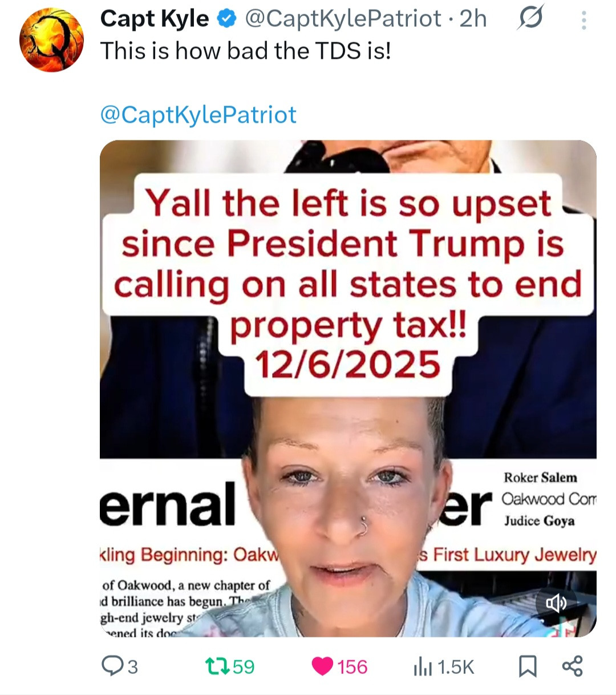
Task: Open Capt Kyle's profile avatar picture
Action: [x=52, y=39]
